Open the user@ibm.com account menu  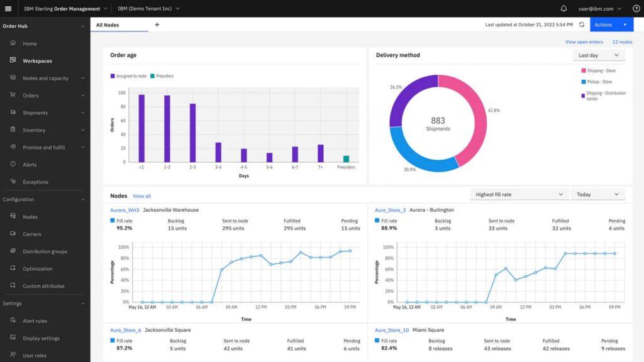[597, 8]
